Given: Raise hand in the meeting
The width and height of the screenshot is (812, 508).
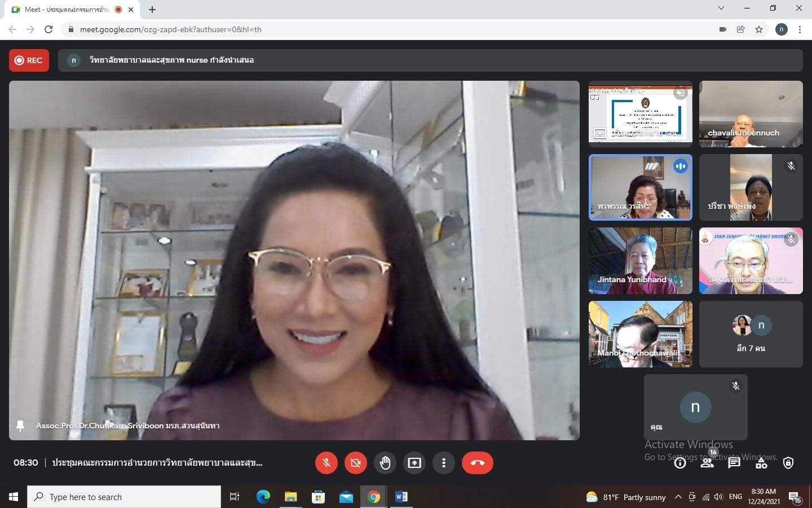Looking at the screenshot, I should coord(385,463).
